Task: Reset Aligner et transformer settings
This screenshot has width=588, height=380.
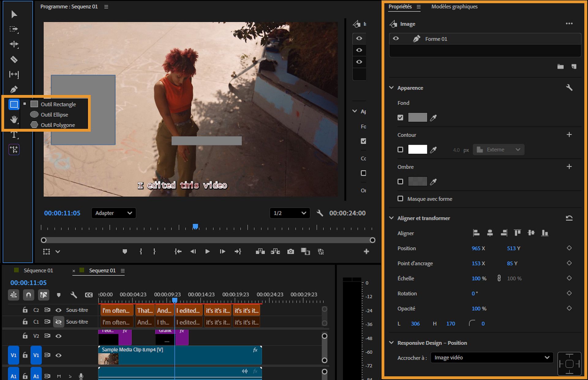Action: coord(569,218)
